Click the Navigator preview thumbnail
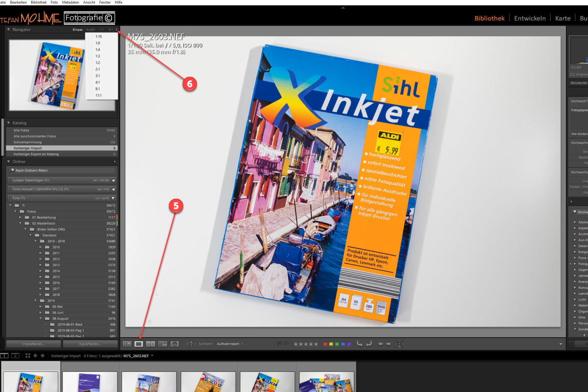Image resolution: width=588 pixels, height=392 pixels. [x=62, y=75]
